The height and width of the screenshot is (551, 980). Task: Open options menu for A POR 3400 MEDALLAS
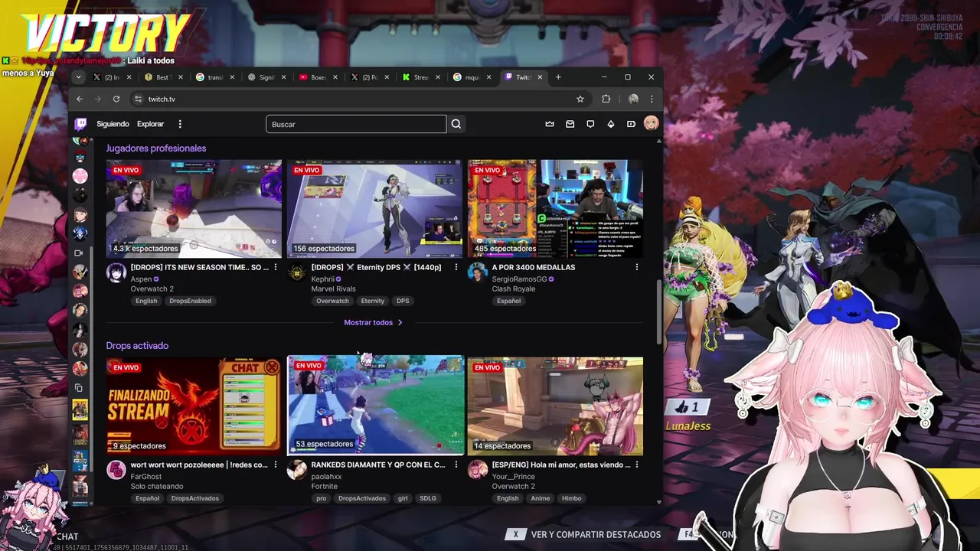click(636, 267)
